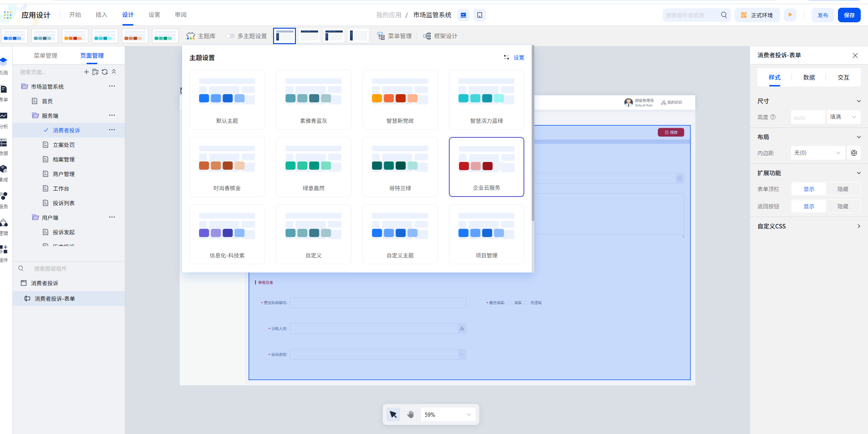
Task: Set 返回按钮 to 隐藏
Action: click(x=843, y=207)
